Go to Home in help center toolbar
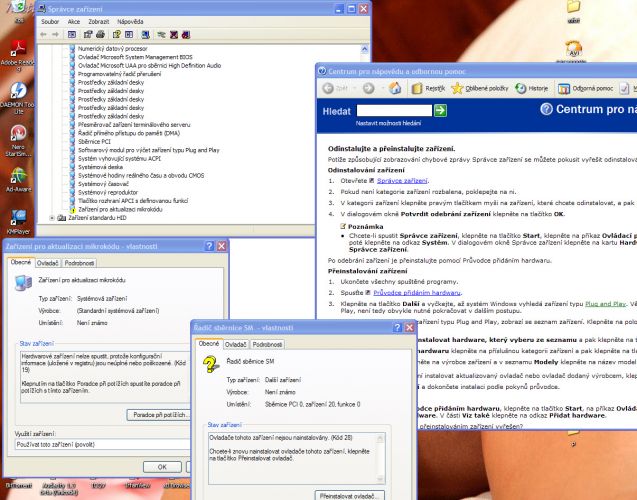 (394, 88)
